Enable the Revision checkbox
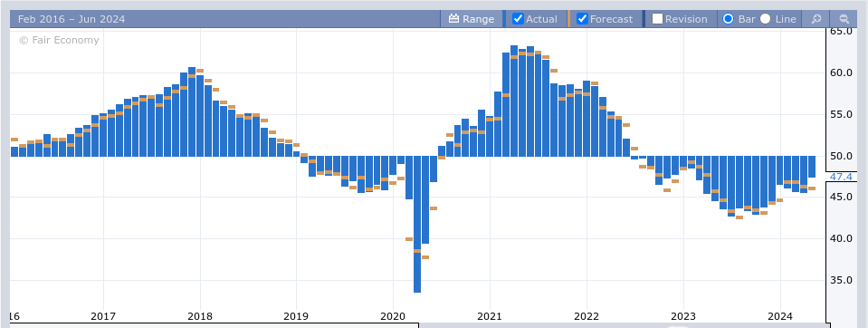Screen dimensions: 868x328 (x=658, y=19)
